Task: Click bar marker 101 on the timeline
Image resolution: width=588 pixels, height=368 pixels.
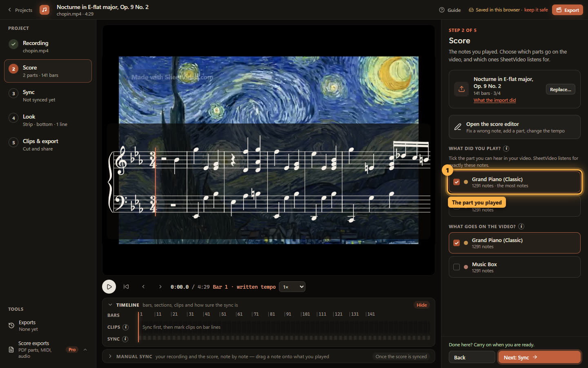Action: coord(305,314)
